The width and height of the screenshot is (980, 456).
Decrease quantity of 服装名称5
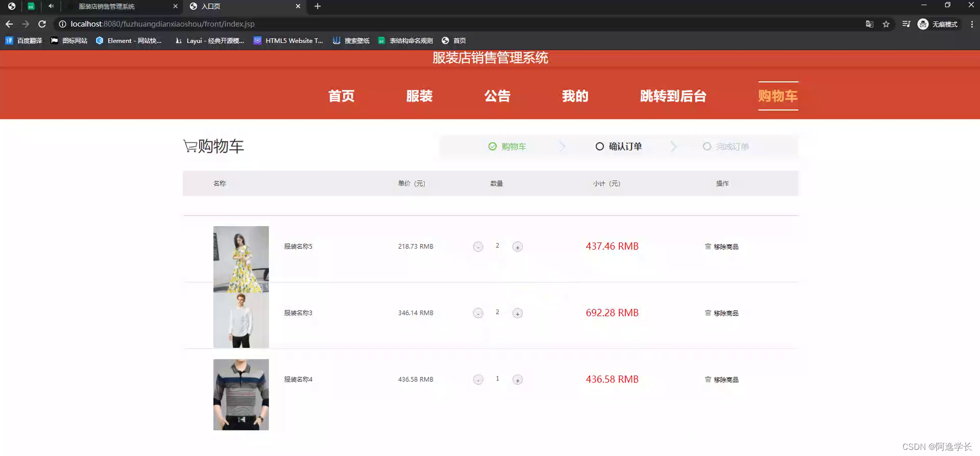pos(478,247)
